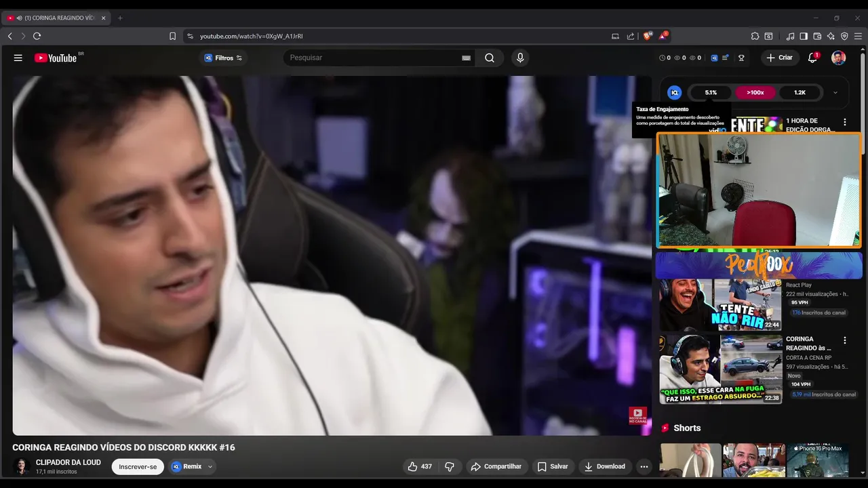Open the notifications bell

click(x=812, y=58)
